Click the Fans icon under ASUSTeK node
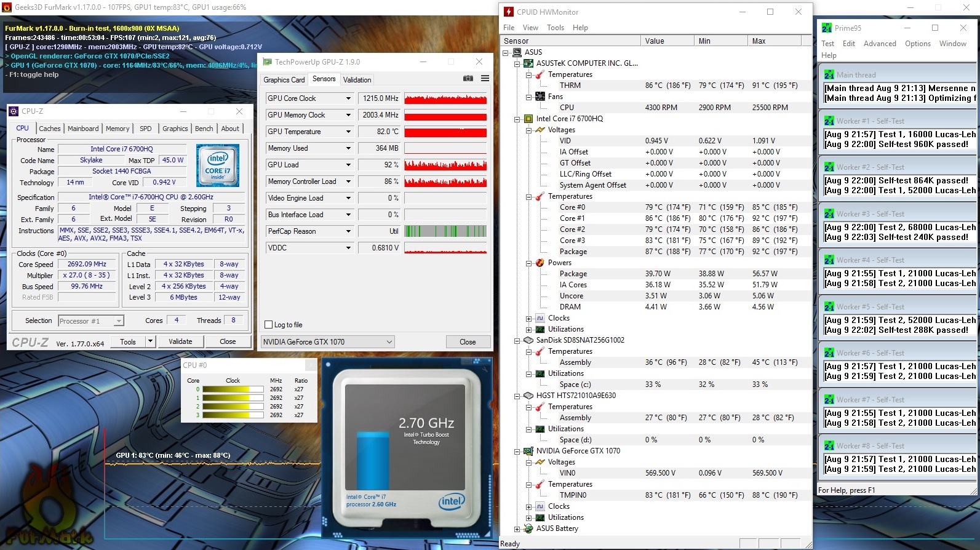 pyautogui.click(x=540, y=97)
